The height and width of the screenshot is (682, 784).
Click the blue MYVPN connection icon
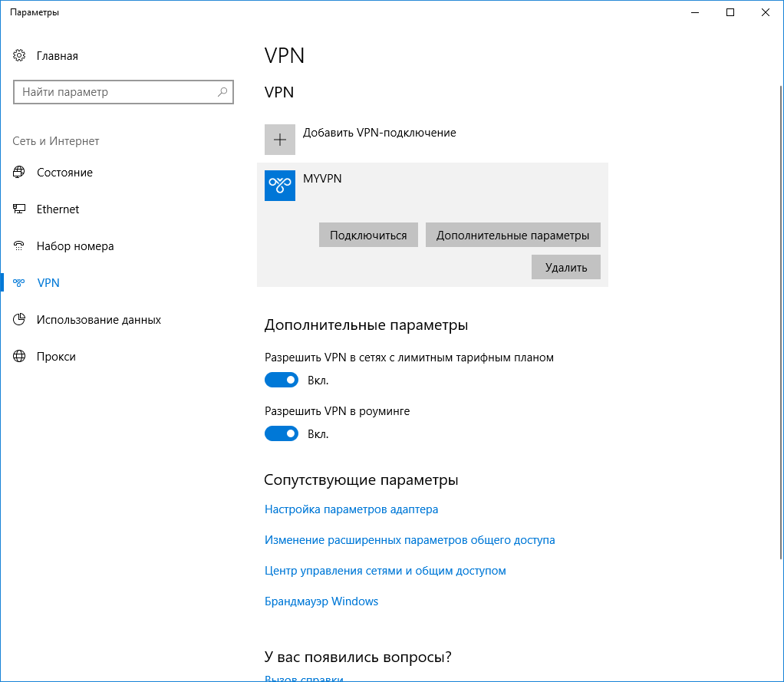click(280, 186)
